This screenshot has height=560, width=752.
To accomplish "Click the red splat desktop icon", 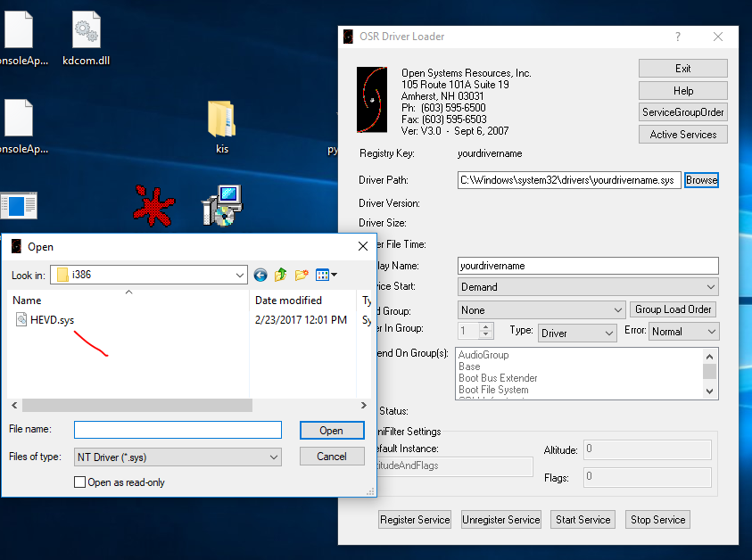I will pos(153,205).
